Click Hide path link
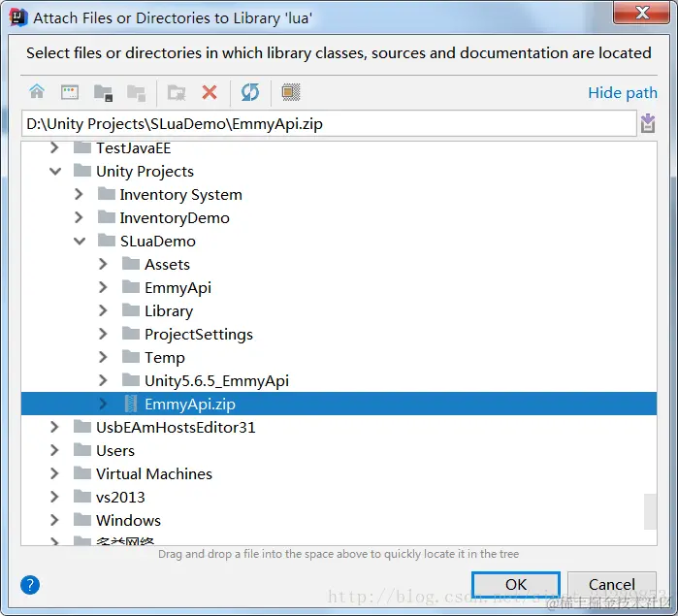The width and height of the screenshot is (678, 616). [x=622, y=92]
